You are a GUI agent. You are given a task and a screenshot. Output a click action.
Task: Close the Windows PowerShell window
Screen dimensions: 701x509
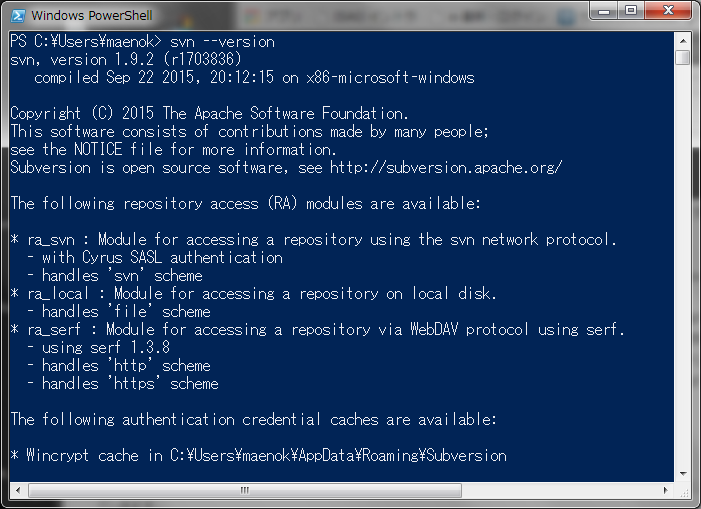pyautogui.click(x=668, y=12)
